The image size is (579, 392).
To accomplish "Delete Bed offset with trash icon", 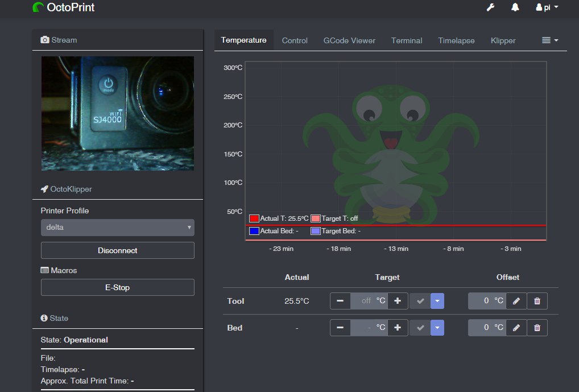I will [x=537, y=328].
